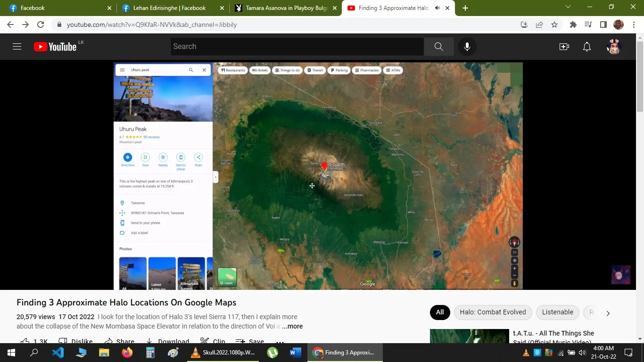Image resolution: width=644 pixels, height=362 pixels.
Task: Launch Firefox from the taskbar
Action: point(127,353)
